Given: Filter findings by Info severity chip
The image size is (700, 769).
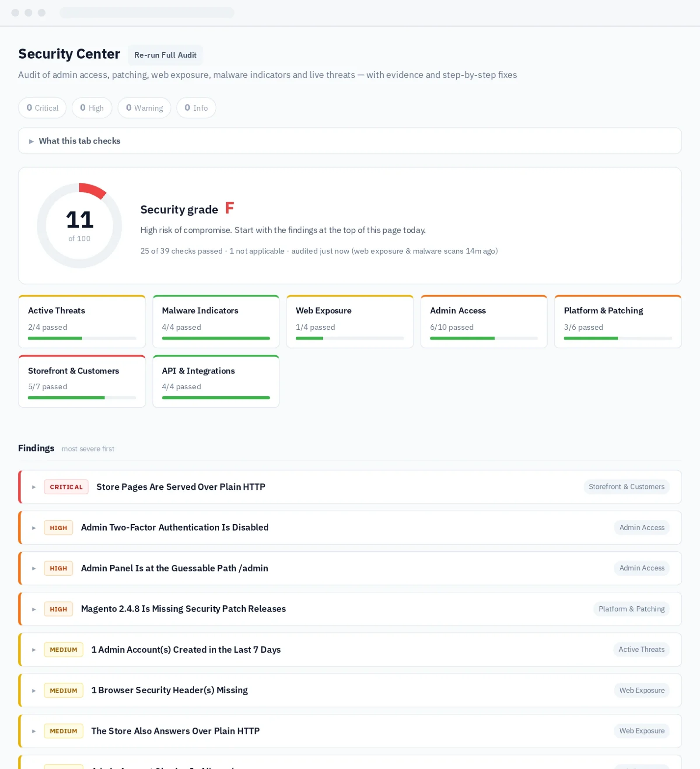Looking at the screenshot, I should (196, 108).
